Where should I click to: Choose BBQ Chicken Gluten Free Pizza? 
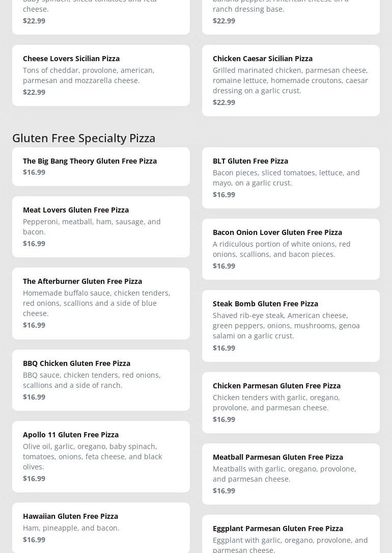[76, 363]
